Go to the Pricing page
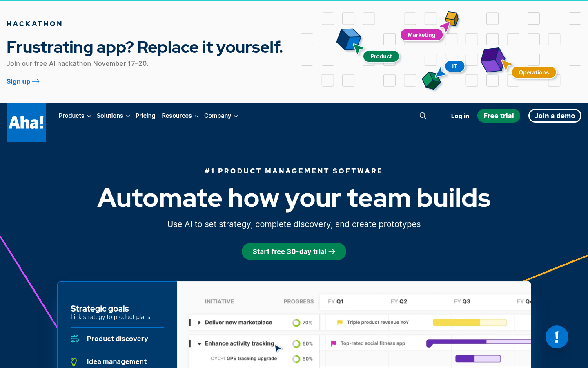This screenshot has width=588, height=368. [145, 116]
